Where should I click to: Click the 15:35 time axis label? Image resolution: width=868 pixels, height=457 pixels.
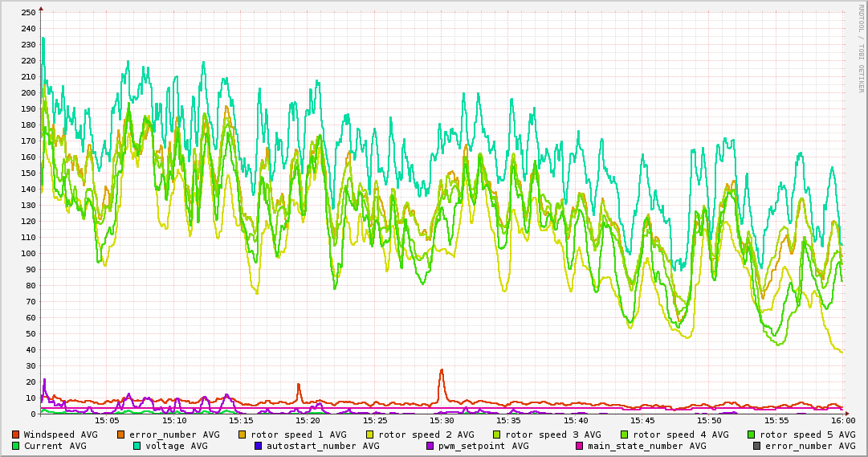[x=509, y=421]
